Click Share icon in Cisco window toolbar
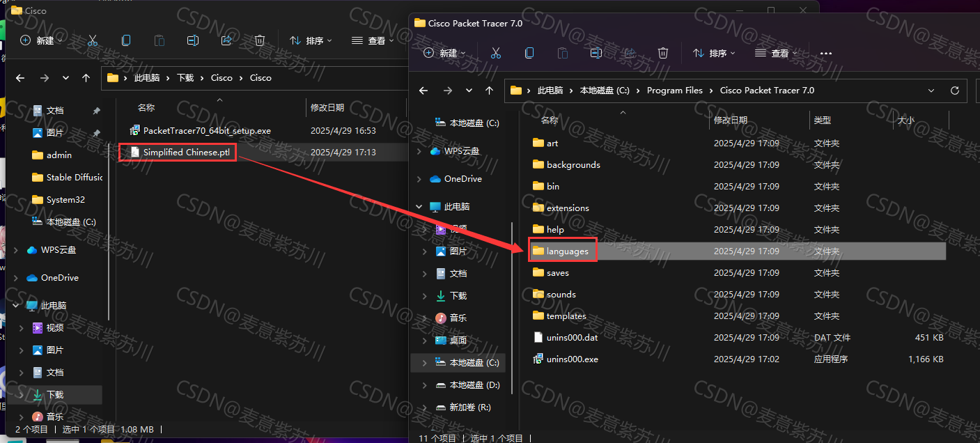980x443 pixels. pos(226,40)
